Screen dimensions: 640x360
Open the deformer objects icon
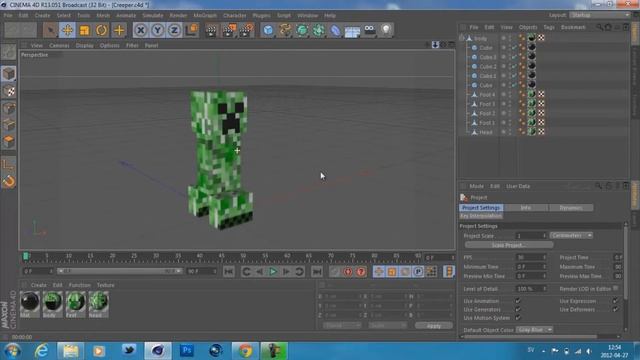(336, 30)
